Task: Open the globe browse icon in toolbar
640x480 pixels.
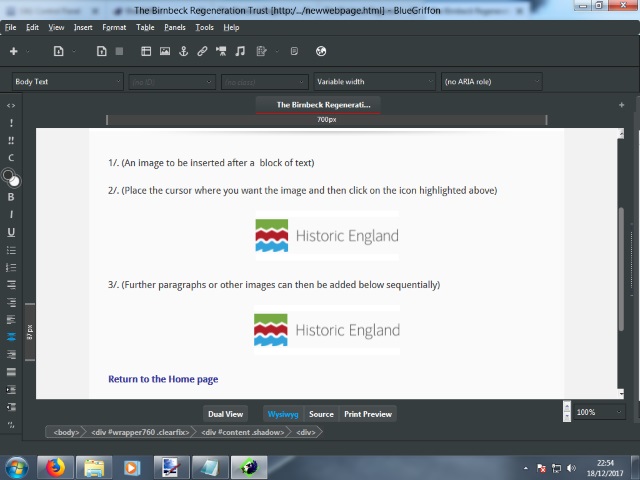Action: 321,51
